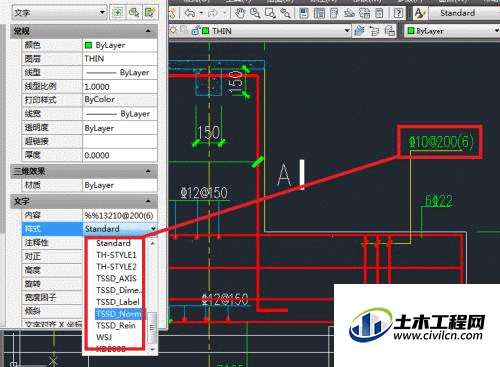This screenshot has height=367, width=500.
Task: Select the Zoom Realtime magnifier tool
Action: click(255, 13)
